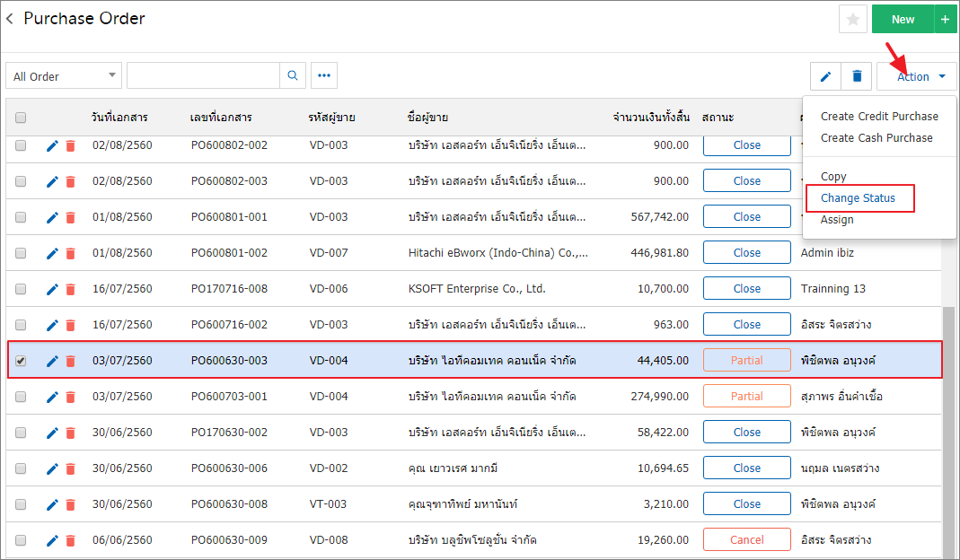Edit row PO600630-009 with pencil icon

coord(52,540)
